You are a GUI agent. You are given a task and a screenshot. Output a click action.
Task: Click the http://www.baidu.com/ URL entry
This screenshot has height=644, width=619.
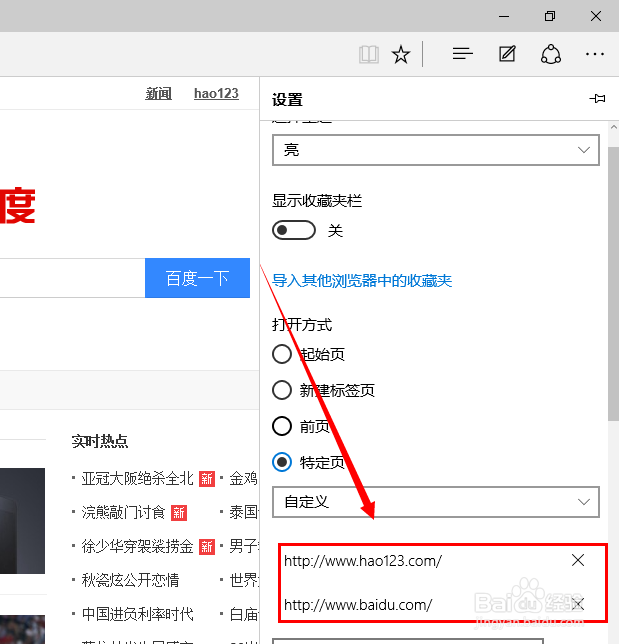358,605
